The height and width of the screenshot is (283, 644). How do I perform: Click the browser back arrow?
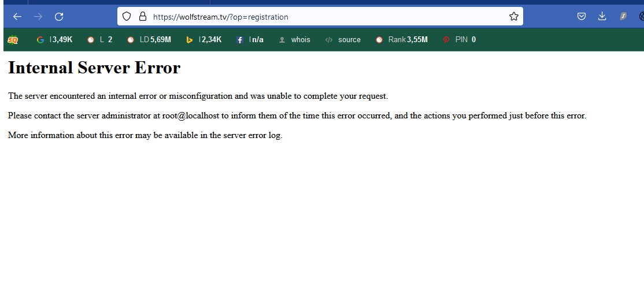(x=17, y=17)
